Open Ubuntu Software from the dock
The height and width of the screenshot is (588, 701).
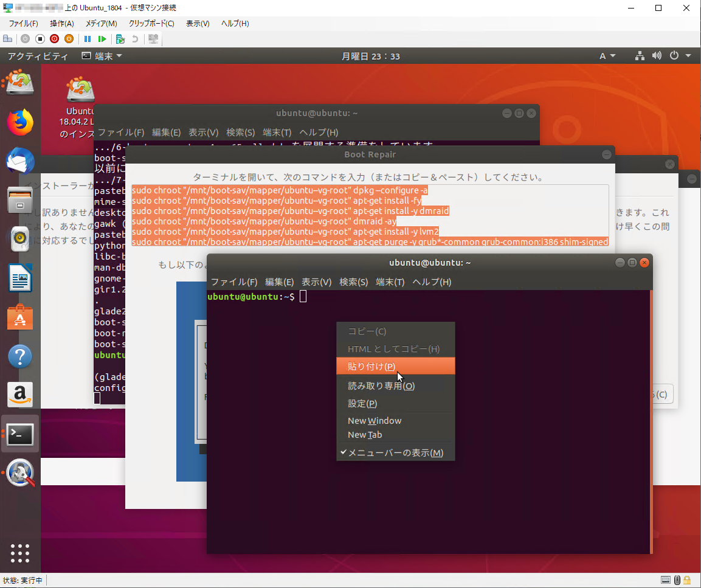(x=20, y=317)
